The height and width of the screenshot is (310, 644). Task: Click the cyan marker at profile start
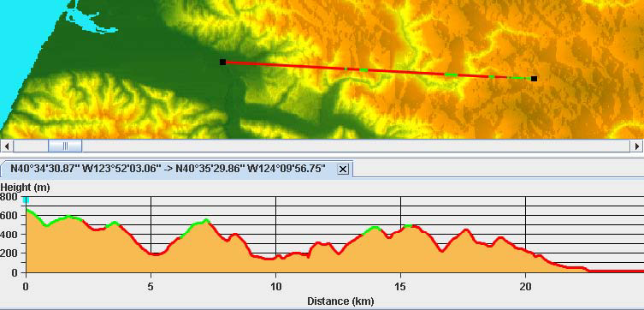[x=27, y=200]
